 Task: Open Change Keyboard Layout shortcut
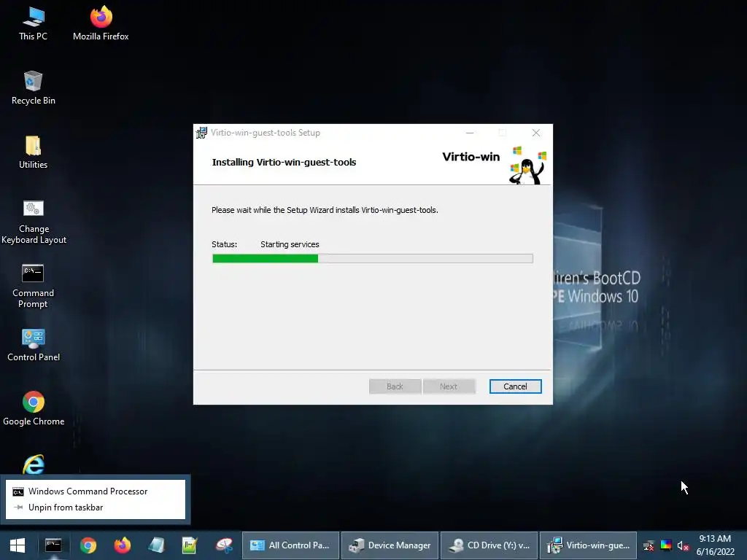click(34, 222)
